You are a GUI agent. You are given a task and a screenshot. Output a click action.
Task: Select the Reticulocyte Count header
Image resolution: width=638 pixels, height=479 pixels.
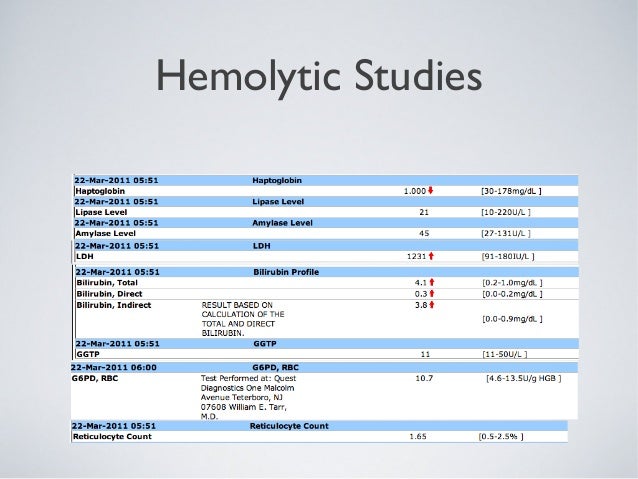tap(319, 426)
